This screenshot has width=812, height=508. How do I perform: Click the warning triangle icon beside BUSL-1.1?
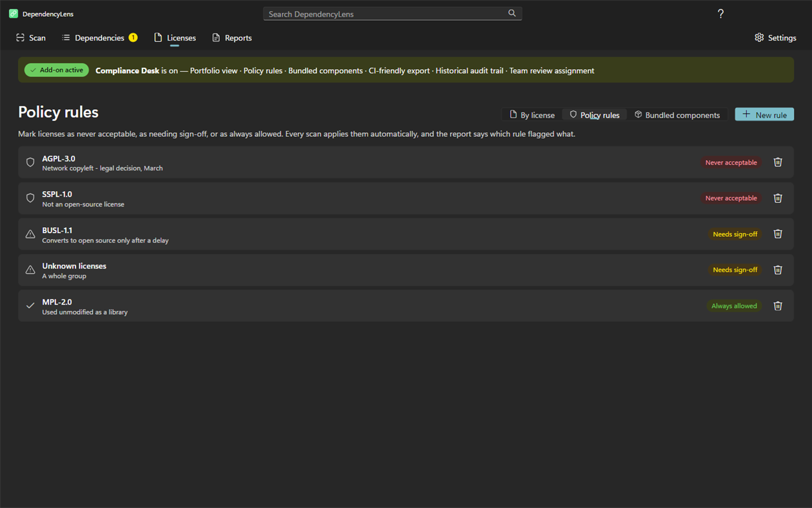[30, 234]
